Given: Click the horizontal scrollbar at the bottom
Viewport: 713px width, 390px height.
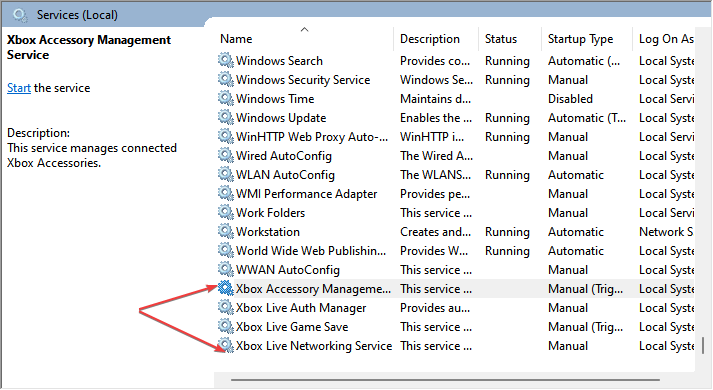Looking at the screenshot, I should (445, 380).
